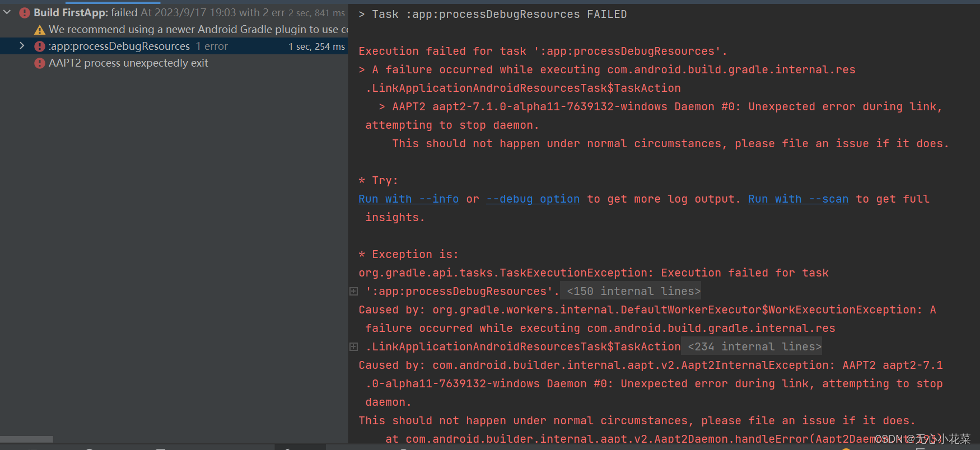Click the 'Build FirstApp: failed' title text

click(85, 12)
